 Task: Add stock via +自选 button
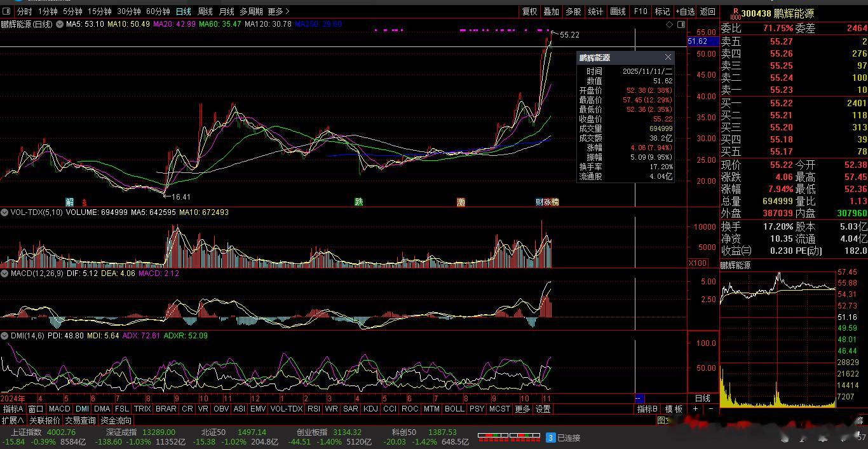685,11
